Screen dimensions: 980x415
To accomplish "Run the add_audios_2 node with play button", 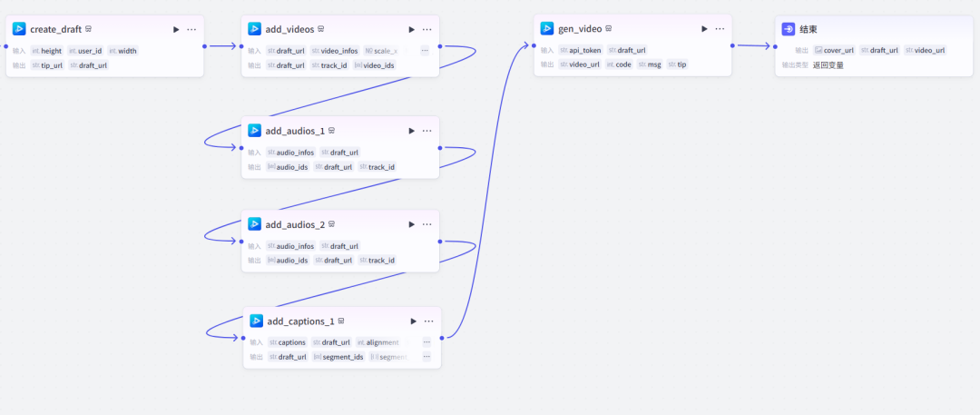I will pyautogui.click(x=412, y=224).
